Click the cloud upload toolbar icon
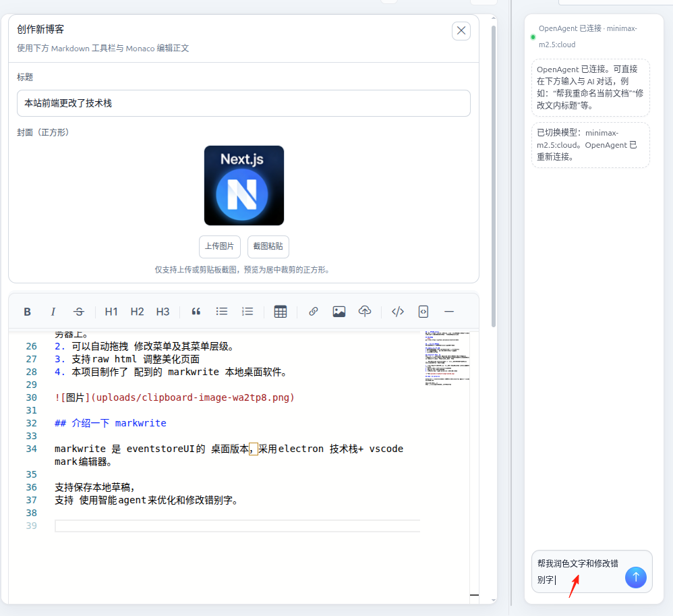Image resolution: width=673 pixels, height=616 pixels. click(x=365, y=312)
